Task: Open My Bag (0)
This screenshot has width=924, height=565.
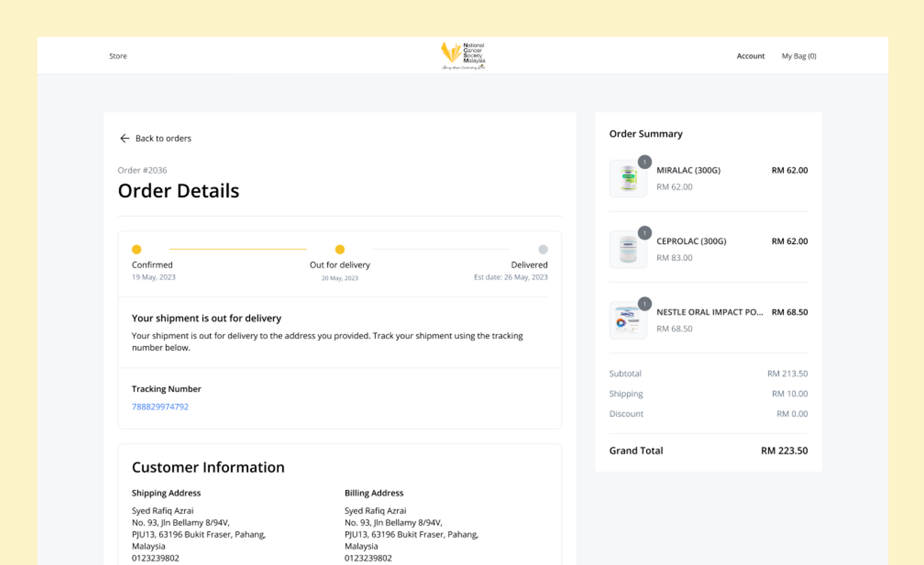Action: click(x=799, y=56)
